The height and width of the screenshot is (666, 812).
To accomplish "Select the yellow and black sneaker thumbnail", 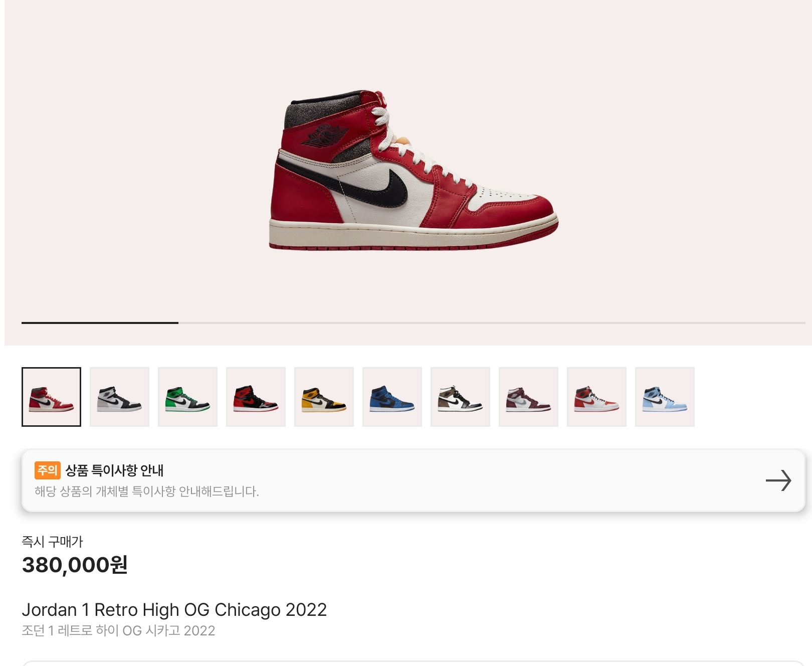I will 324,397.
